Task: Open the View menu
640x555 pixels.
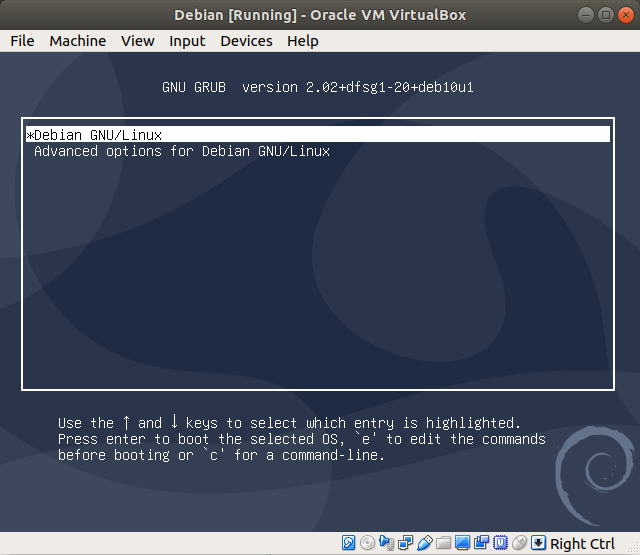Action: click(x=138, y=41)
